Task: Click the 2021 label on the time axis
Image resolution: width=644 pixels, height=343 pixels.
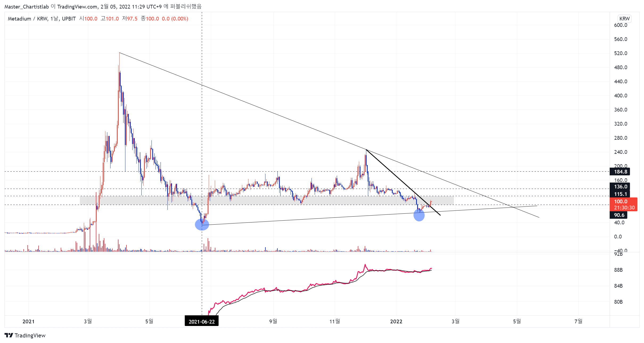Action: [x=28, y=321]
